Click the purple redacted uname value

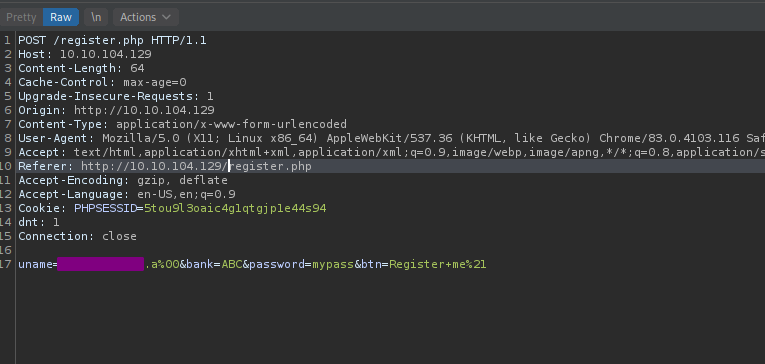pos(101,264)
